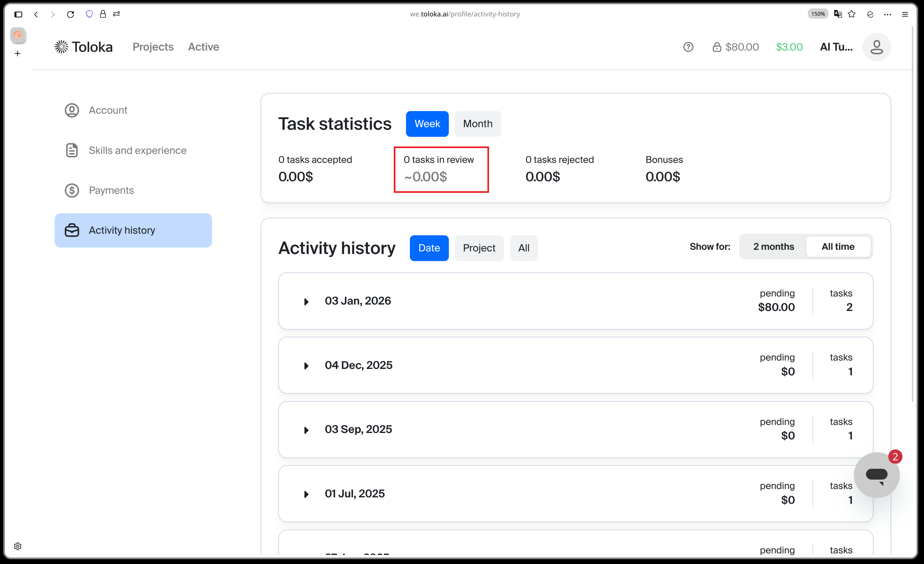
Task: Click the '0 tasks in review' statistic
Action: tap(439, 169)
